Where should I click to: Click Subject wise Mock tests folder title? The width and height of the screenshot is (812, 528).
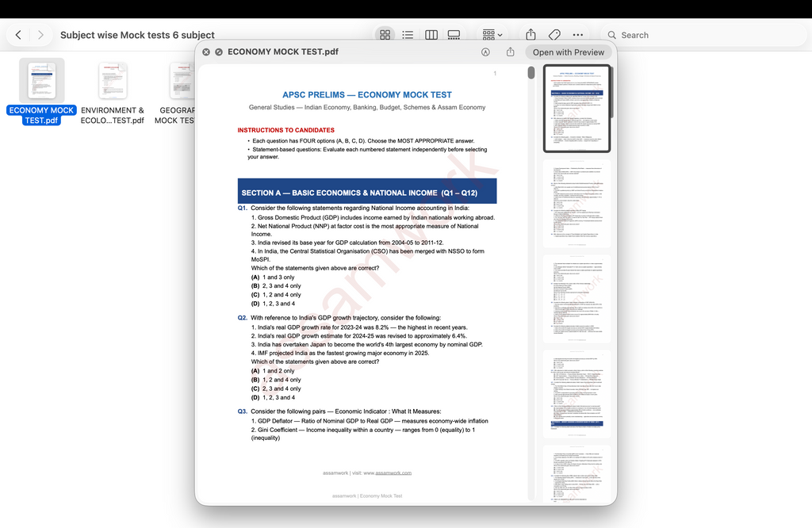tap(137, 35)
